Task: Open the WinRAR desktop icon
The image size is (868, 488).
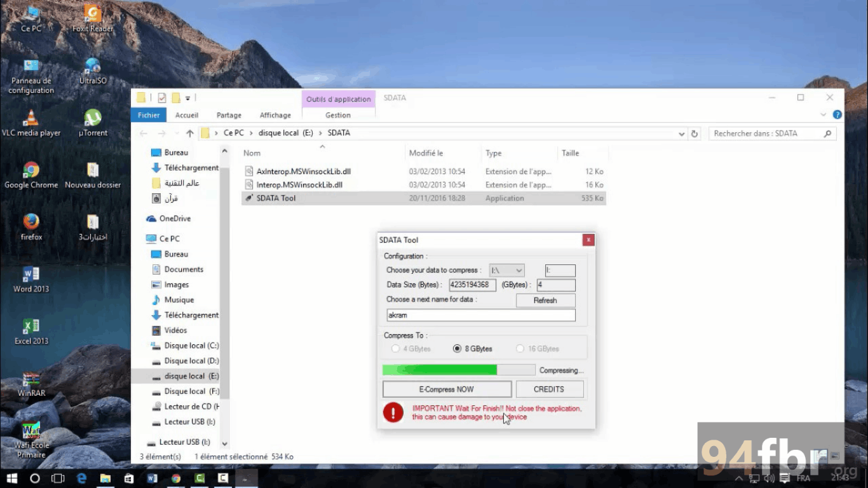Action: coord(31,384)
